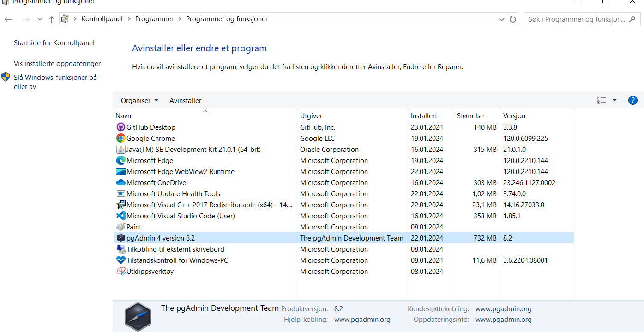Open the Organiser dropdown menu
Image resolution: width=644 pixels, height=332 pixels.
(139, 100)
